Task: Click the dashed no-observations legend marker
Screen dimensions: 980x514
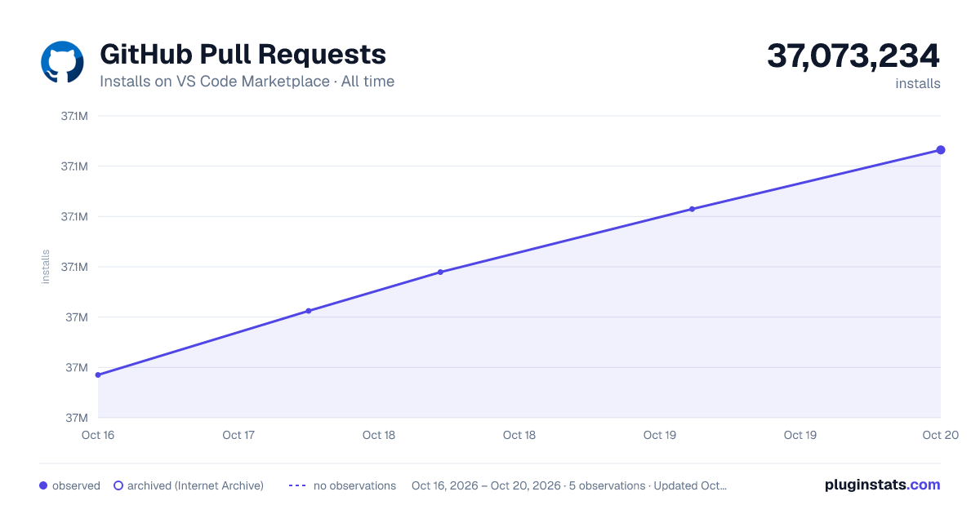Action: [297, 485]
